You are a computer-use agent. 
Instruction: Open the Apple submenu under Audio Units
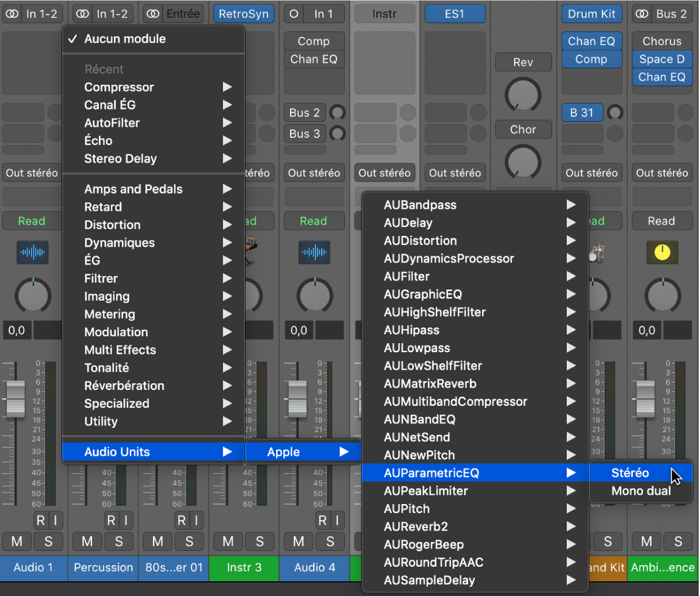[283, 452]
